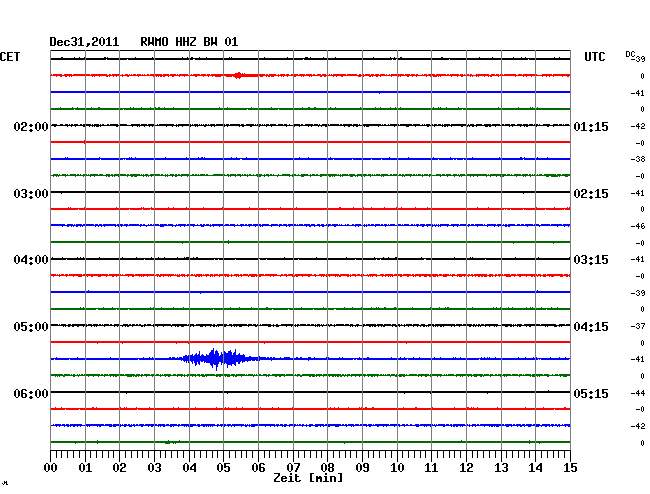Click the 08 minute axis tick label
Image resolution: width=650 pixels, height=494 pixels.
coord(327,467)
